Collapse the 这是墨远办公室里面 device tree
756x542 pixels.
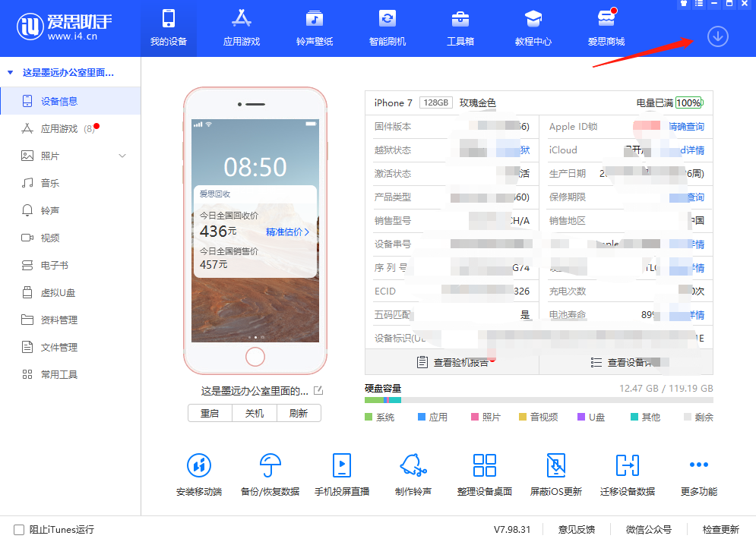pos(10,73)
